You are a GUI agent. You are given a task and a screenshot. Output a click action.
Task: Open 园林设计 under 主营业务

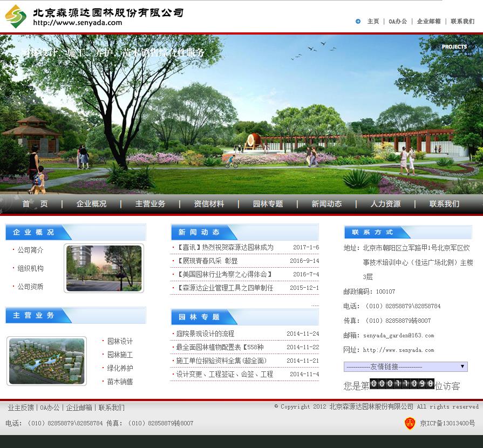tap(120, 341)
